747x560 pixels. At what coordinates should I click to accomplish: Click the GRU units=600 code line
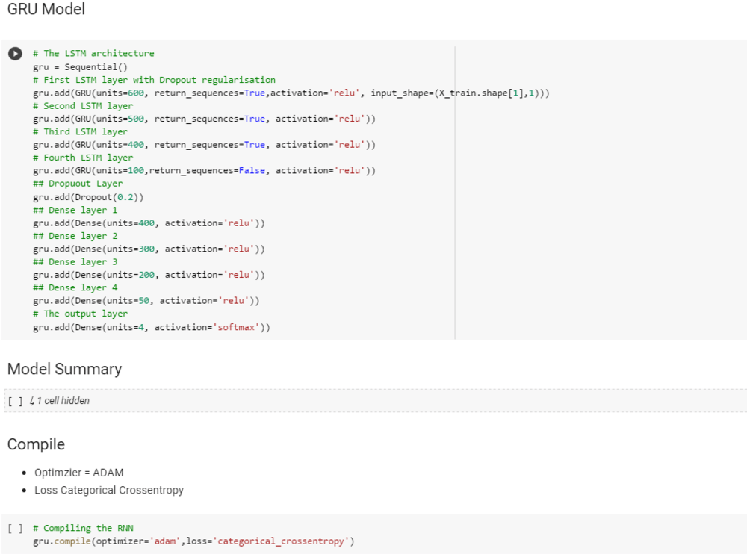click(x=291, y=93)
